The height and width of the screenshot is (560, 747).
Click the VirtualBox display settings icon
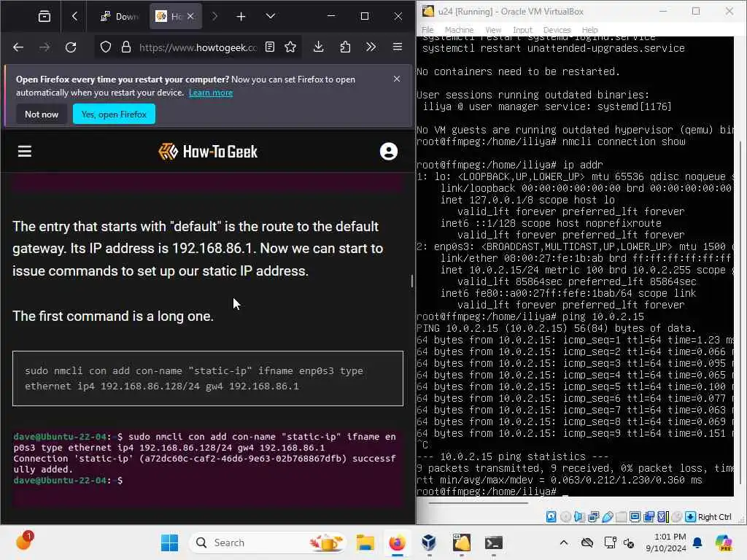635,517
